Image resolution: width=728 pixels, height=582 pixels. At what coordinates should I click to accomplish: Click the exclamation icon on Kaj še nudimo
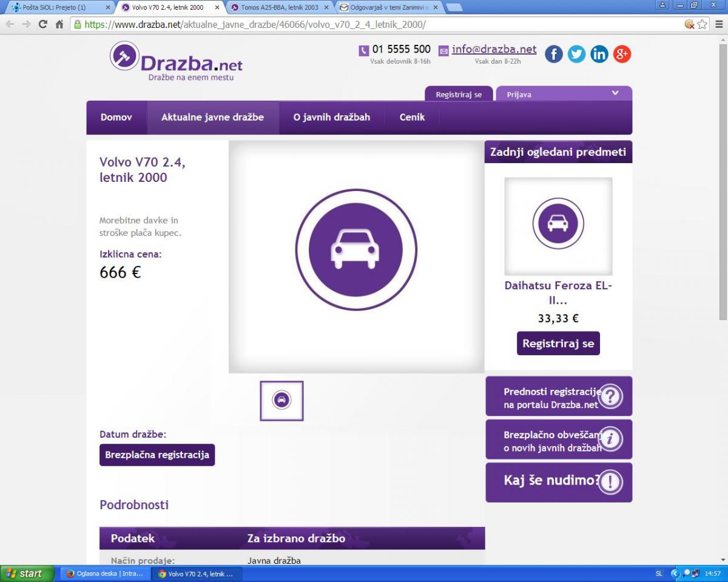(x=610, y=483)
